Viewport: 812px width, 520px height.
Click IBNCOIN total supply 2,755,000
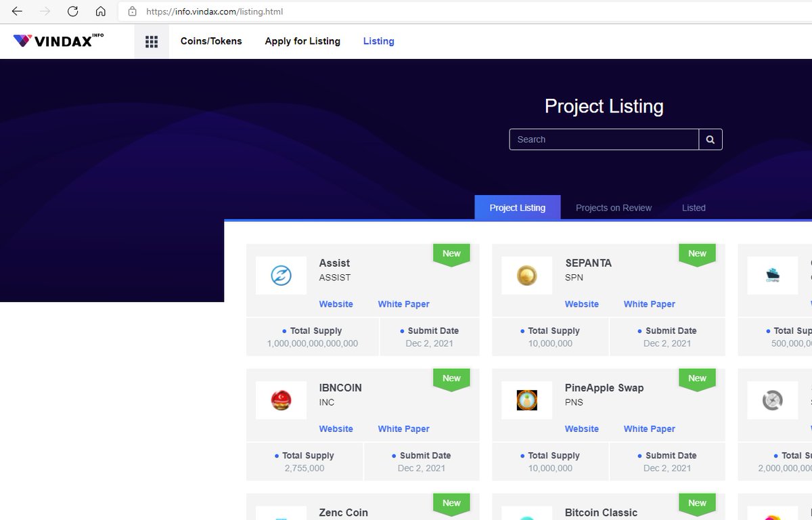[304, 468]
